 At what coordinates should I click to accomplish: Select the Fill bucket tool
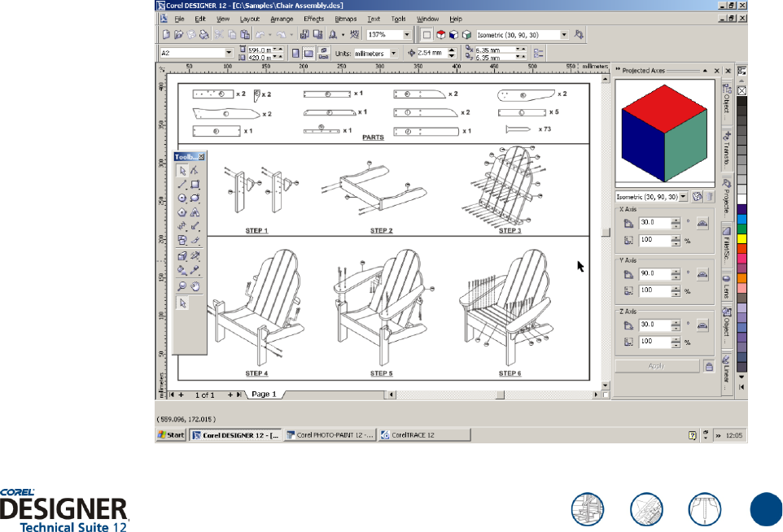click(x=182, y=271)
